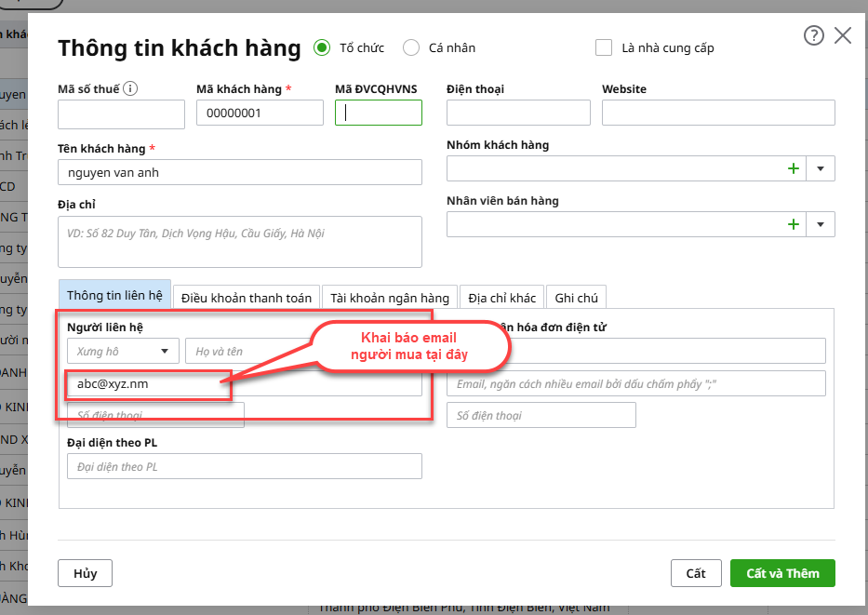868x615 pixels.
Task: Select the Tổ chức radio button
Action: [322, 47]
